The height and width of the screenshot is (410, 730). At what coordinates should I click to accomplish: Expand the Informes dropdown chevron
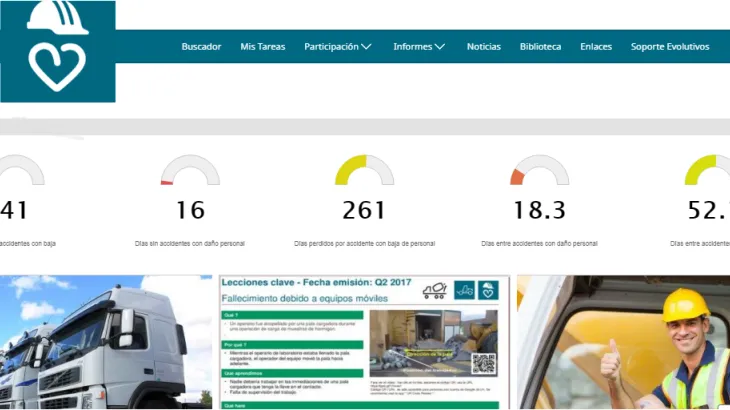point(440,47)
